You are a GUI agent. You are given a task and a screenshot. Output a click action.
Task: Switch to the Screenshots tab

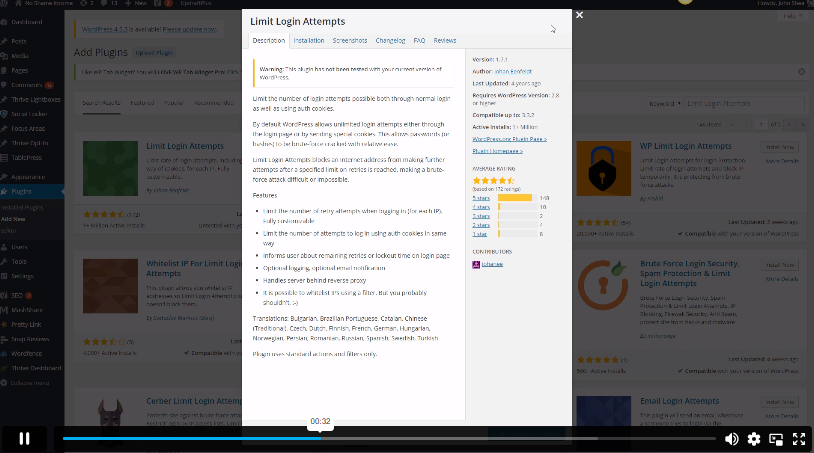(350, 40)
